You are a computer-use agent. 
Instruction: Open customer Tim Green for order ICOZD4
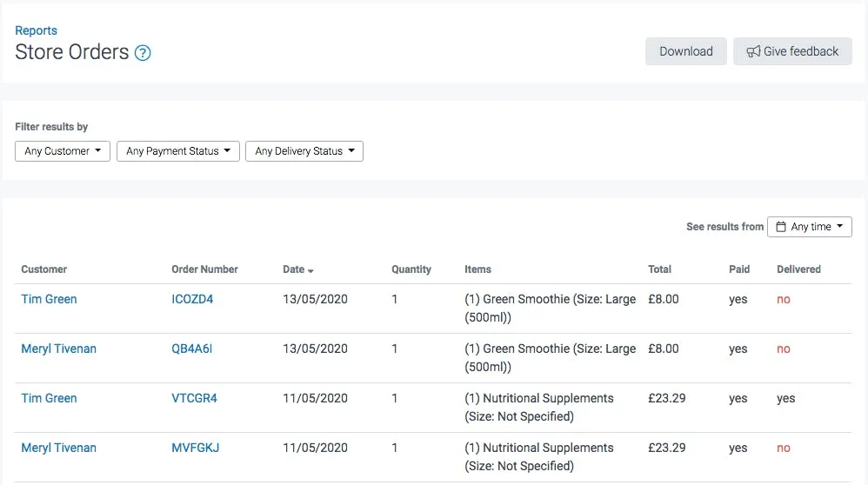click(49, 299)
